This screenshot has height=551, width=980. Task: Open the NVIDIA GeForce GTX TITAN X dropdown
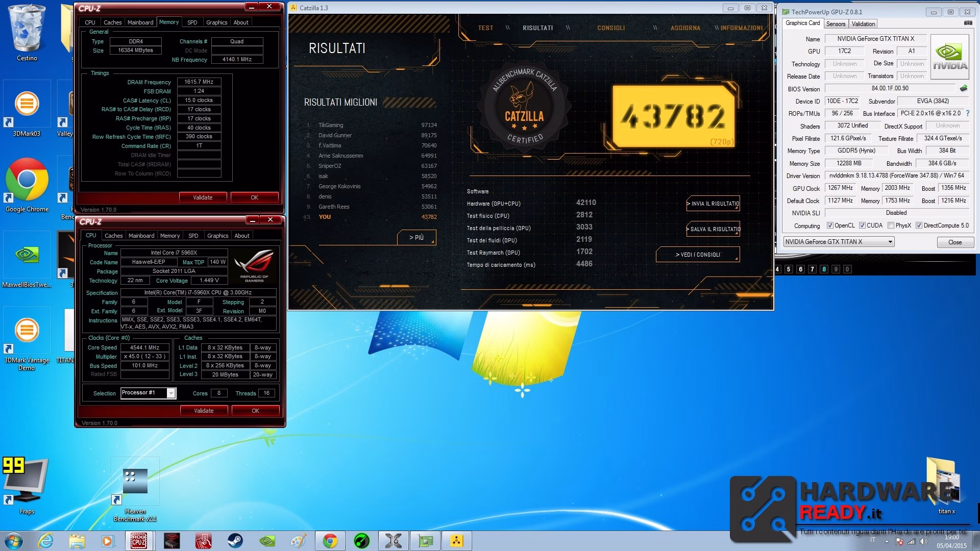click(x=839, y=242)
